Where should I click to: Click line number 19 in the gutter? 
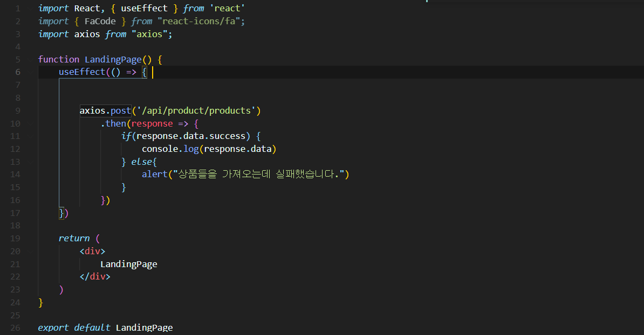(x=15, y=238)
